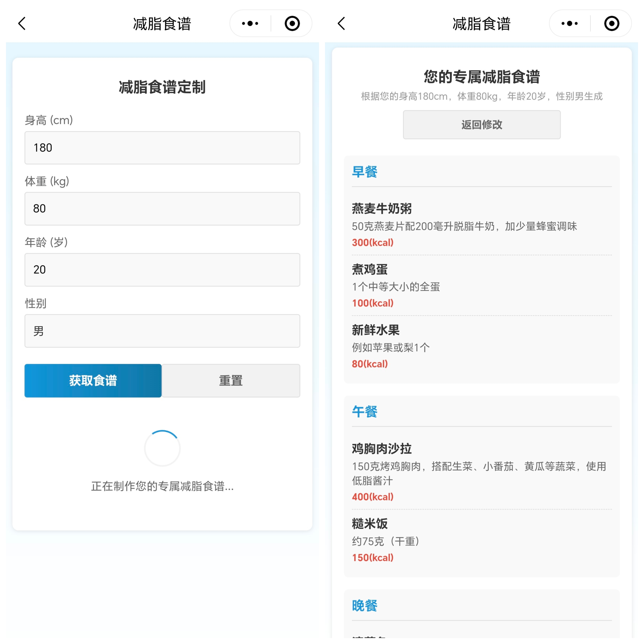Click the 年龄 age input field
The height and width of the screenshot is (644, 644).
click(162, 270)
